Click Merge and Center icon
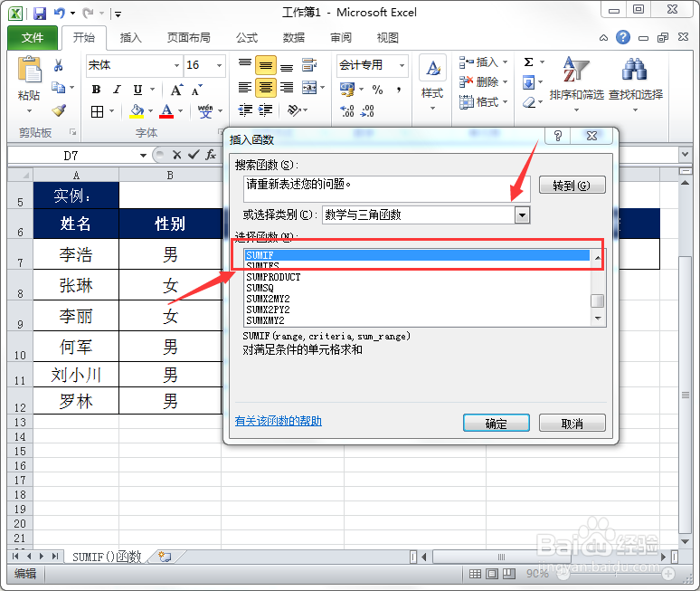The height and width of the screenshot is (591, 700). (309, 88)
